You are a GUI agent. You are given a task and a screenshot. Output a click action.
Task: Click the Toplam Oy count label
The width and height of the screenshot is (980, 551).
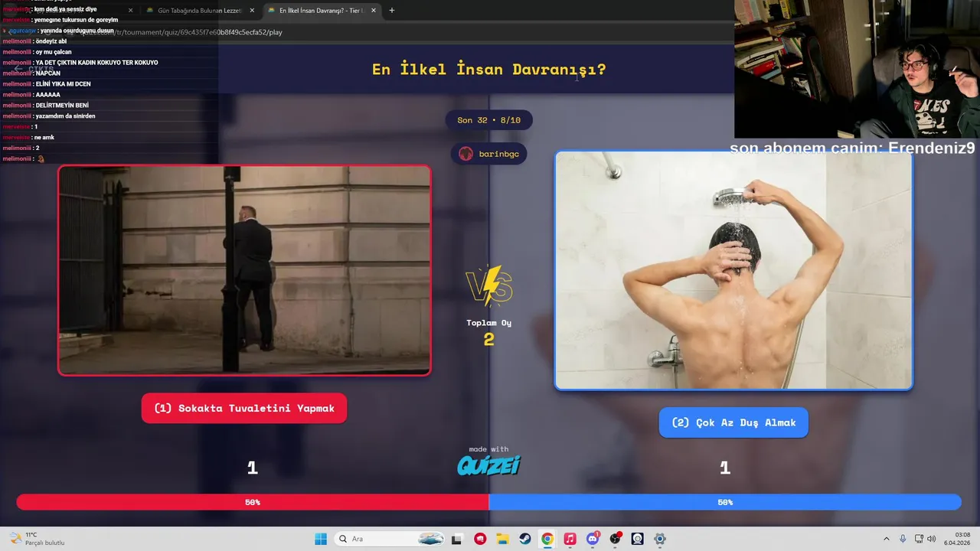tap(488, 323)
